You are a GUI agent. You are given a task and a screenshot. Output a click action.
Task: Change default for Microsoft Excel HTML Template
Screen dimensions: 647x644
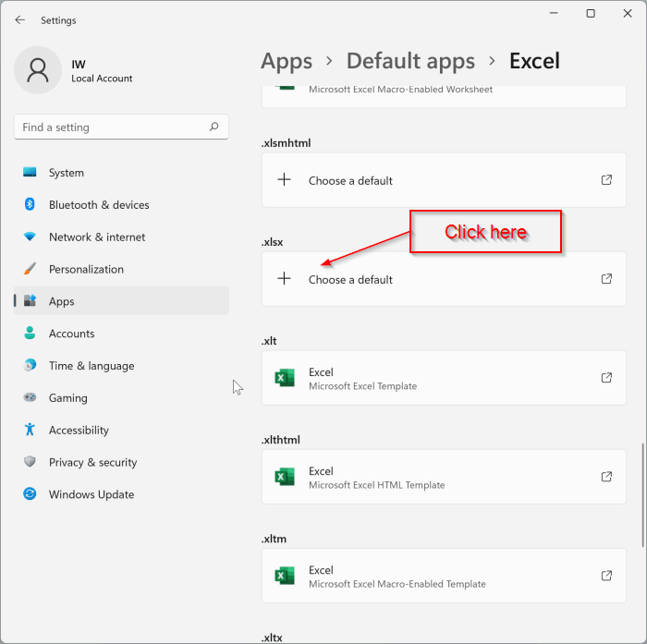[444, 477]
